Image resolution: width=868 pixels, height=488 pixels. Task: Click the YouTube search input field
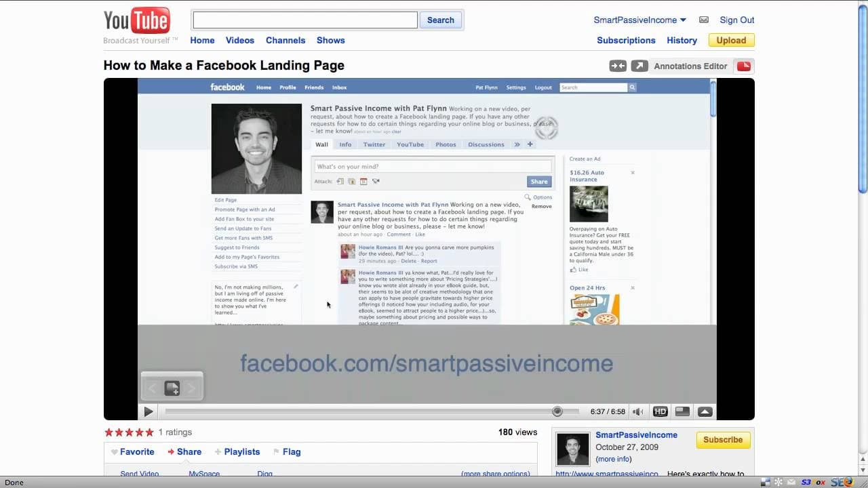305,20
